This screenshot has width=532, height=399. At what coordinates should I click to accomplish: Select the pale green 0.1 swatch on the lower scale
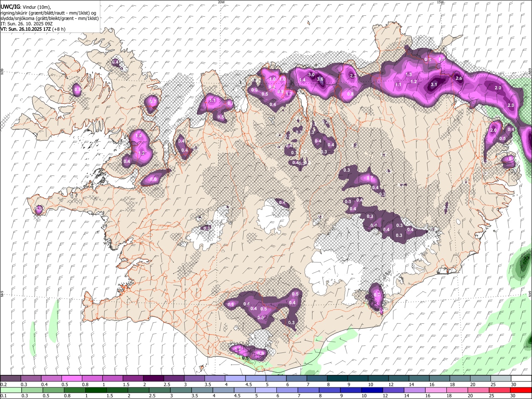coord(10,390)
